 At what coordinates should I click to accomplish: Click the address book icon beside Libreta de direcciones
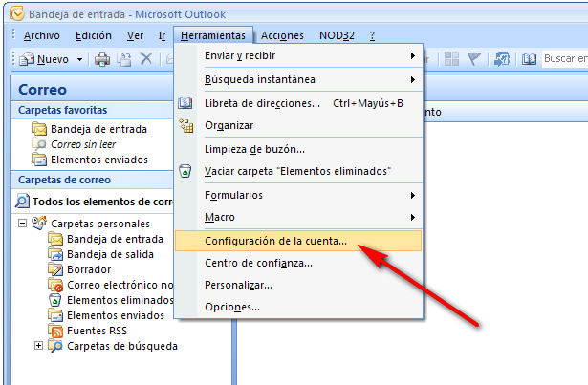tap(185, 103)
